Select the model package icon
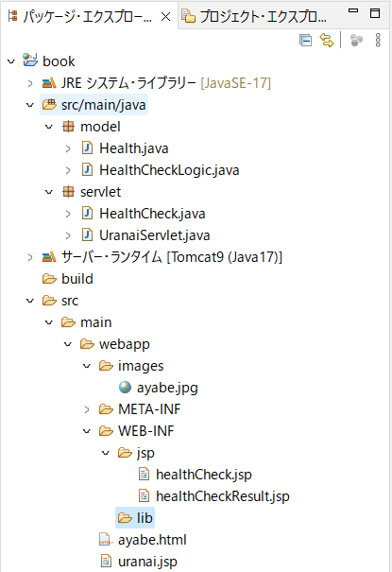 (x=68, y=127)
